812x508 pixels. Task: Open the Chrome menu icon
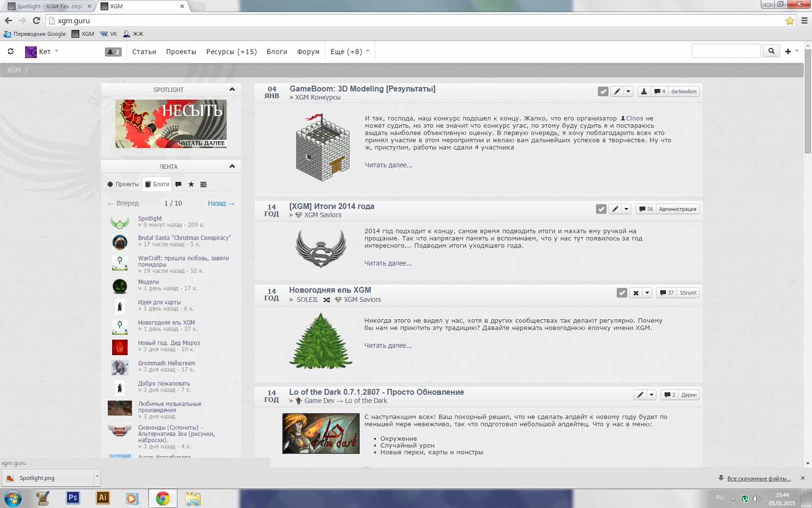(804, 21)
